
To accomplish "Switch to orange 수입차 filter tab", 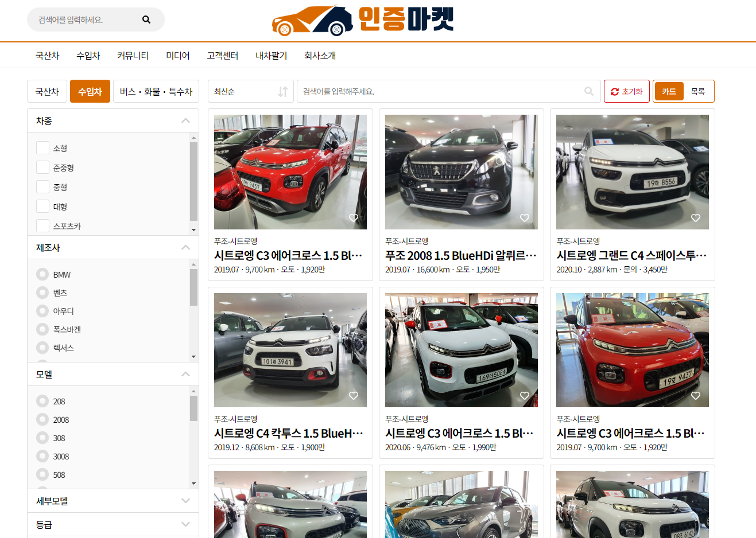I will [x=90, y=91].
